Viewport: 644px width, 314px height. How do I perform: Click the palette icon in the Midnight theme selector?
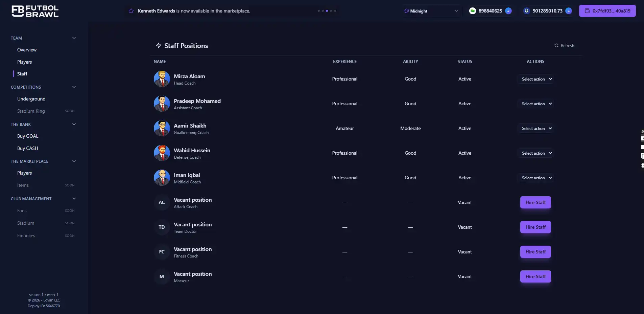[x=407, y=11]
